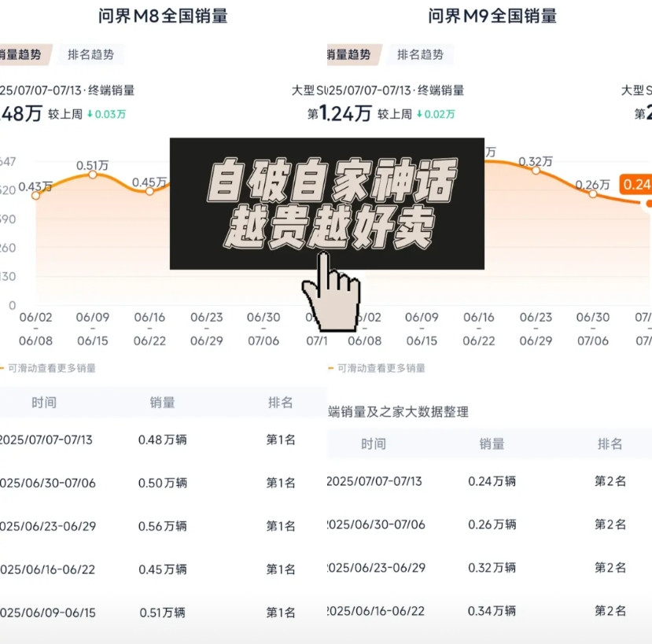The image size is (652, 644).
Task: Click the 0.56万辆 cell in M8 table
Action: [x=163, y=526]
